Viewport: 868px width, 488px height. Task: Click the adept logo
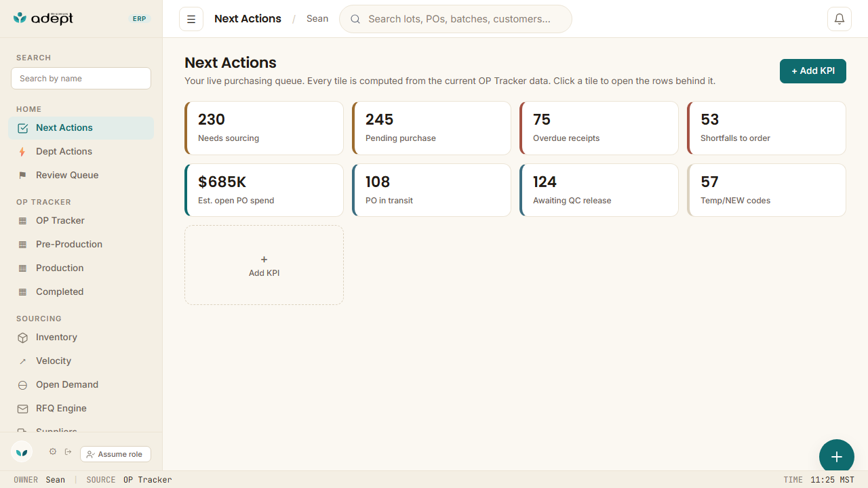[x=43, y=18]
